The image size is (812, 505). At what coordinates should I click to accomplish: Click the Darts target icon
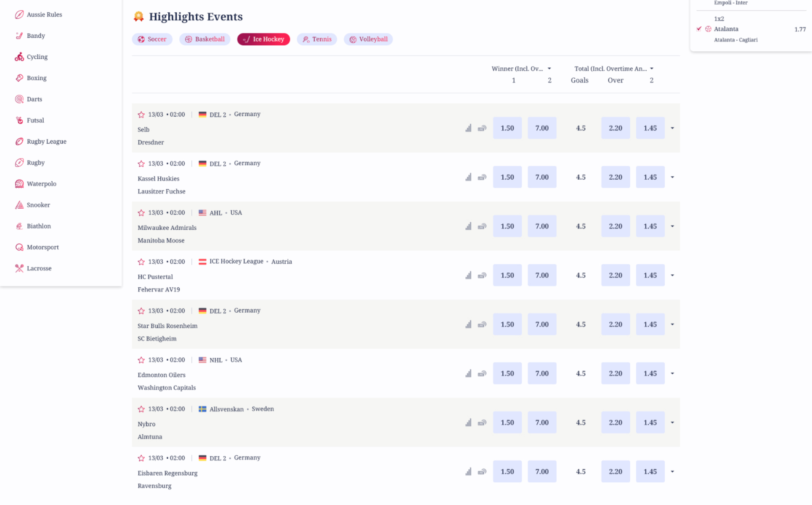[19, 99]
